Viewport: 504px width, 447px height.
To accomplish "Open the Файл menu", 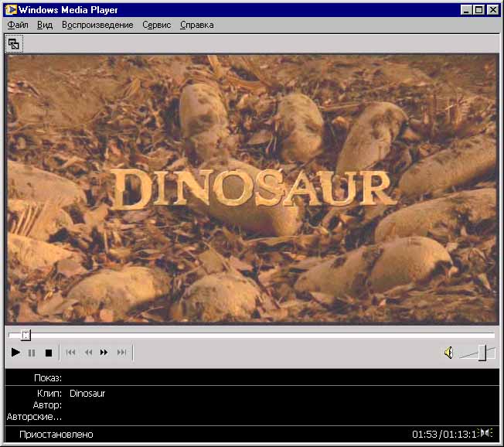I will 18,25.
